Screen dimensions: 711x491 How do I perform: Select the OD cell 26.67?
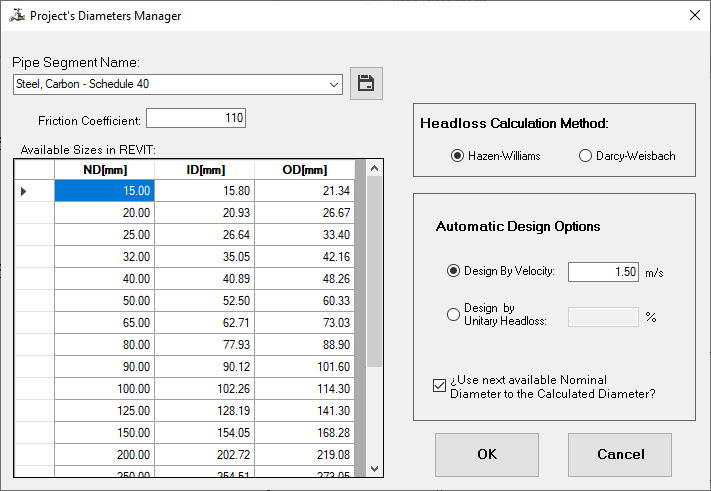tap(305, 213)
